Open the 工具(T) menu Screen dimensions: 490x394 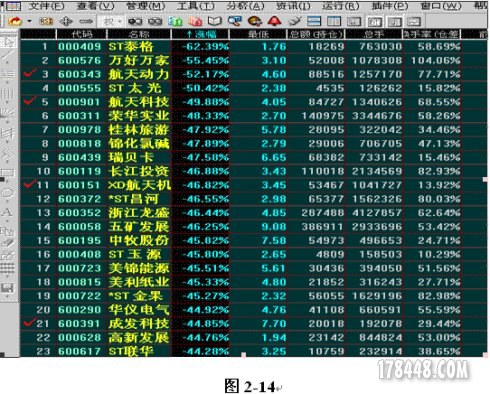pos(196,6)
